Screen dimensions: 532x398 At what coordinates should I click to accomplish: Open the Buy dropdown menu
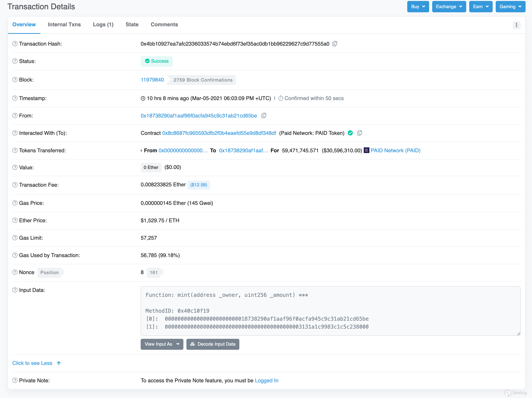(418, 6)
